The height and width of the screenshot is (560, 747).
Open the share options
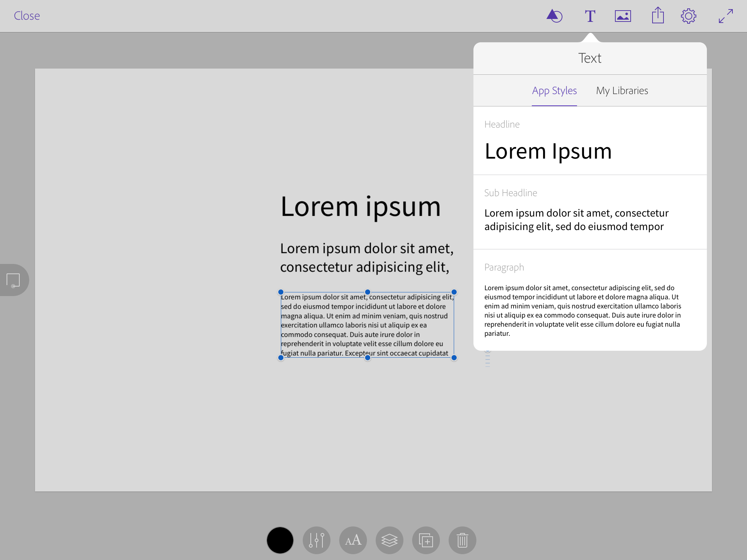tap(658, 16)
